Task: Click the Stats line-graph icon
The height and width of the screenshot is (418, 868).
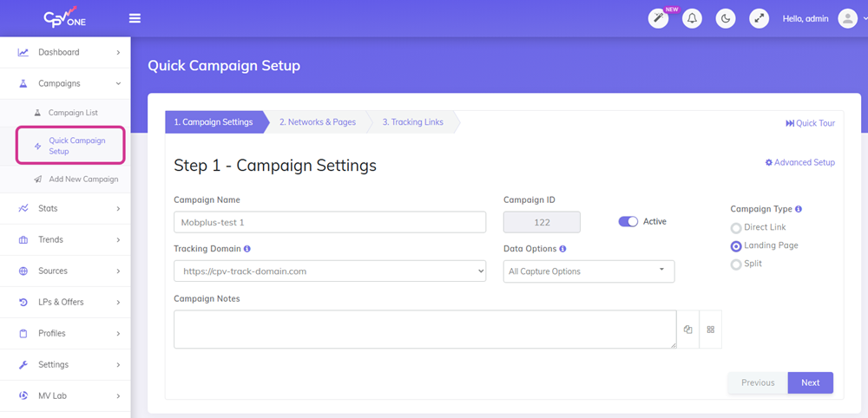Action: [23, 208]
